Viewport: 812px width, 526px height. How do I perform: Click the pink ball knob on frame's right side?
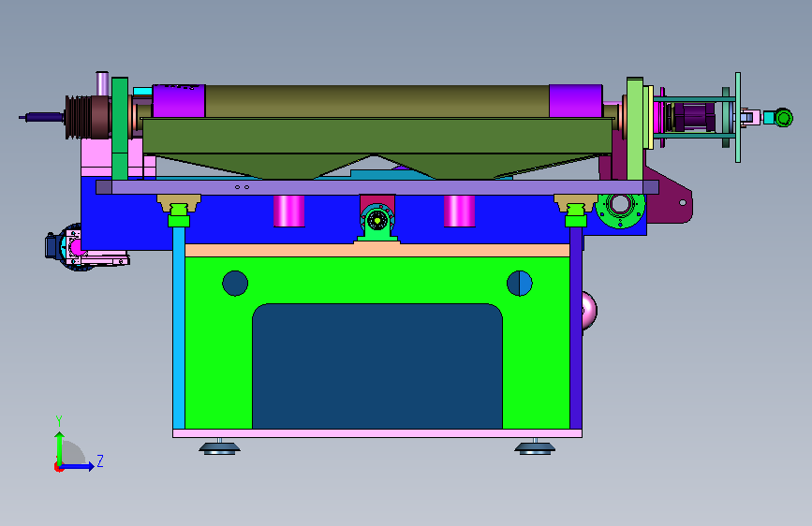[589, 311]
